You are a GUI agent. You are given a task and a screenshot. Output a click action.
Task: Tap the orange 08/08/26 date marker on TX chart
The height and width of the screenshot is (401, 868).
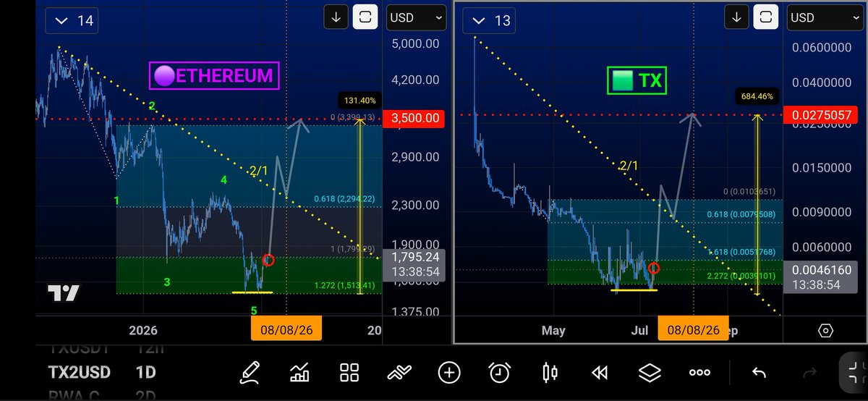(x=693, y=330)
